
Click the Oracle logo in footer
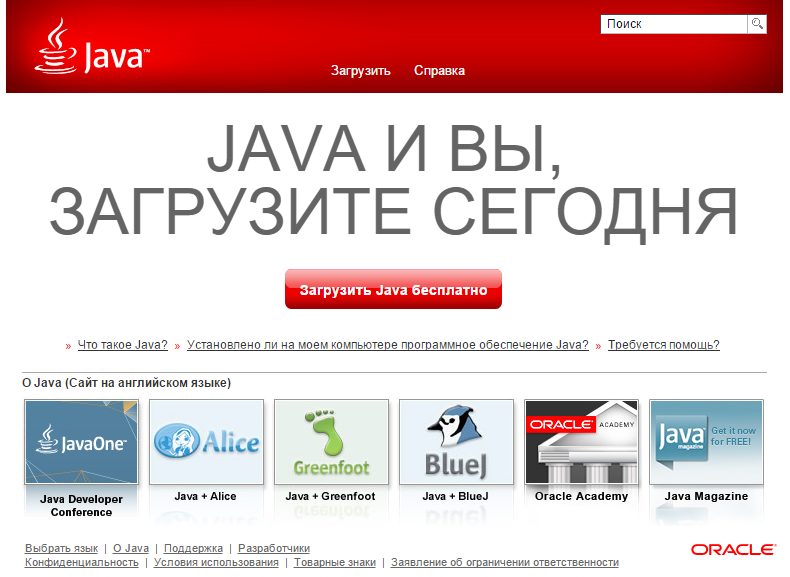733,550
